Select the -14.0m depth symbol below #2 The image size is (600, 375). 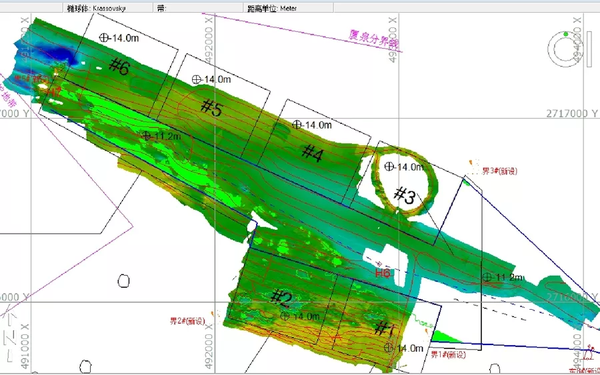pyautogui.click(x=285, y=316)
